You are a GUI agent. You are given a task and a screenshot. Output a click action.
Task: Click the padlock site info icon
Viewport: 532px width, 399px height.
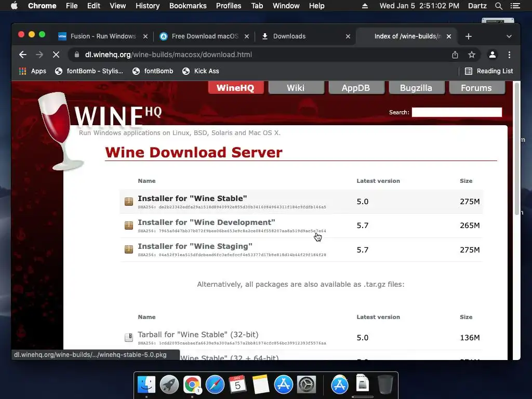pyautogui.click(x=77, y=55)
